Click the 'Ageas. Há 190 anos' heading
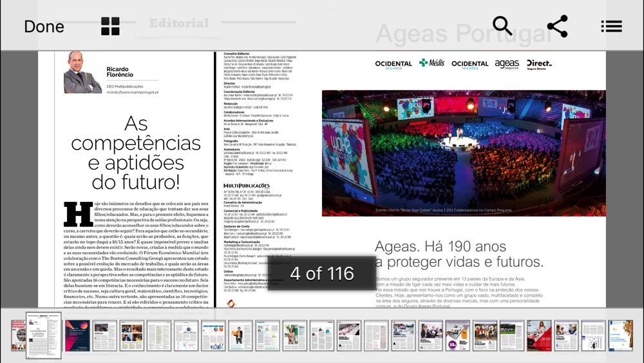The height and width of the screenshot is (363, 644). tap(440, 246)
